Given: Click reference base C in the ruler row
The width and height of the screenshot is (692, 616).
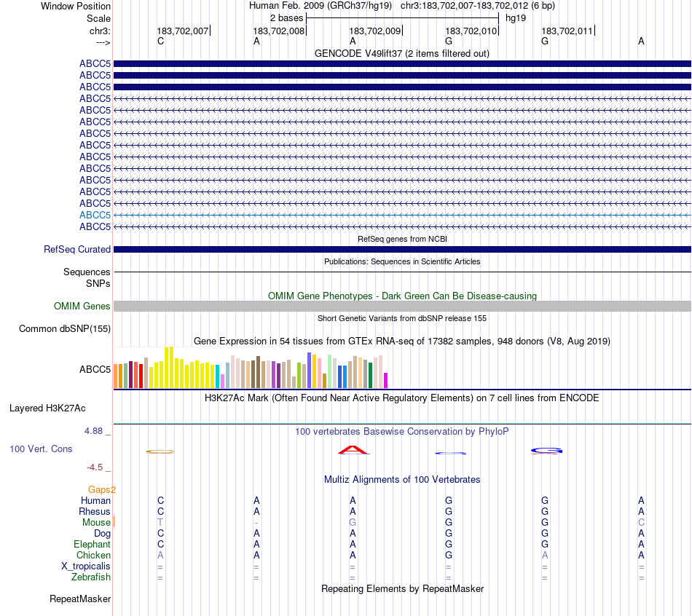Looking at the screenshot, I should point(161,41).
